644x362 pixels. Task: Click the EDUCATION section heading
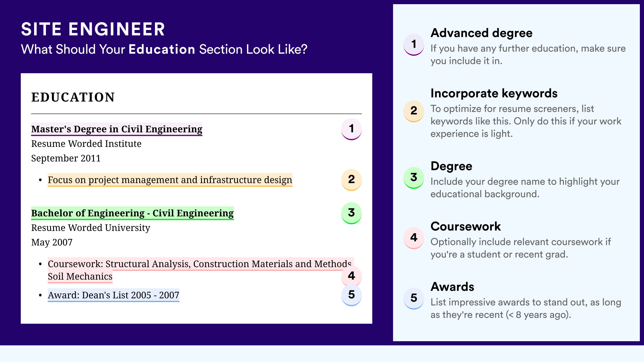tap(73, 97)
